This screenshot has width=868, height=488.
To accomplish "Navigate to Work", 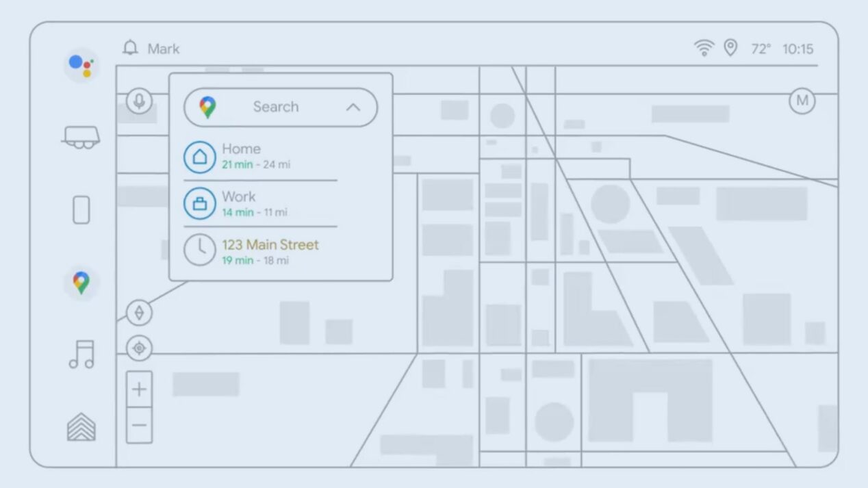I will tap(238, 203).
